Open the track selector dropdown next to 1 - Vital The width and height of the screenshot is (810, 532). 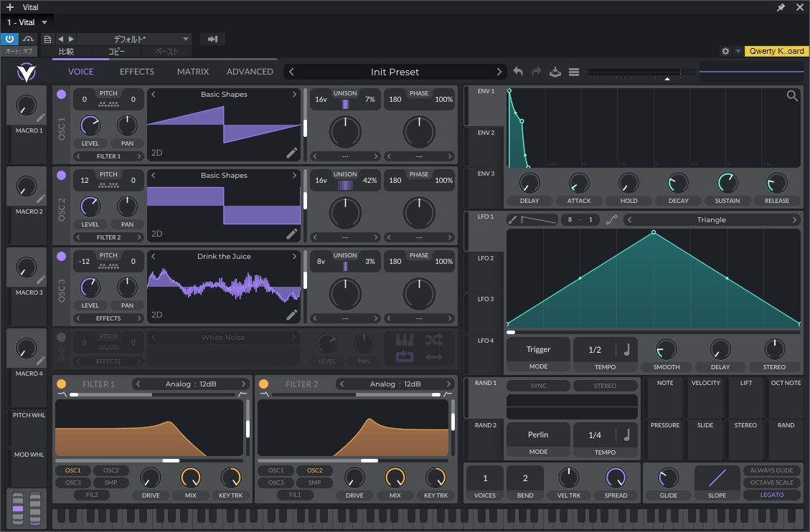44,22
